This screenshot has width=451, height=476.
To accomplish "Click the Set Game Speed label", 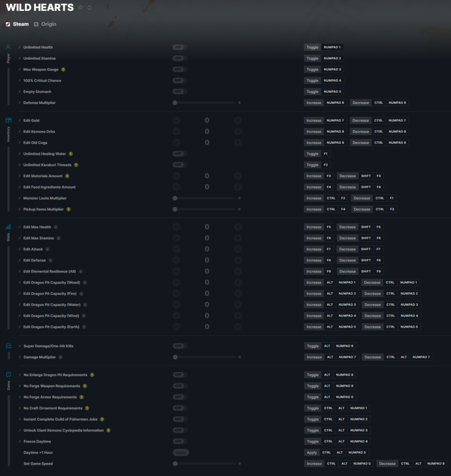I will click(x=38, y=464).
